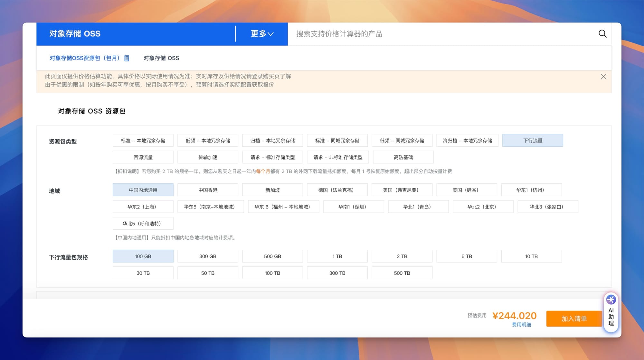The width and height of the screenshot is (644, 360).
Task: Select region 美国（硅谷）
Action: (467, 190)
